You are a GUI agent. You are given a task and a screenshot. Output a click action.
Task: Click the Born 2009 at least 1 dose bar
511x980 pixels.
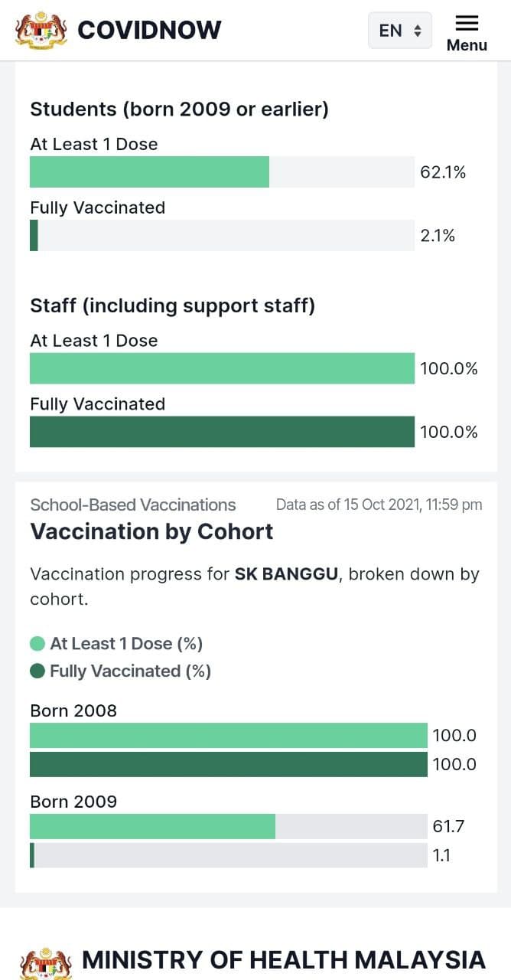coord(152,827)
